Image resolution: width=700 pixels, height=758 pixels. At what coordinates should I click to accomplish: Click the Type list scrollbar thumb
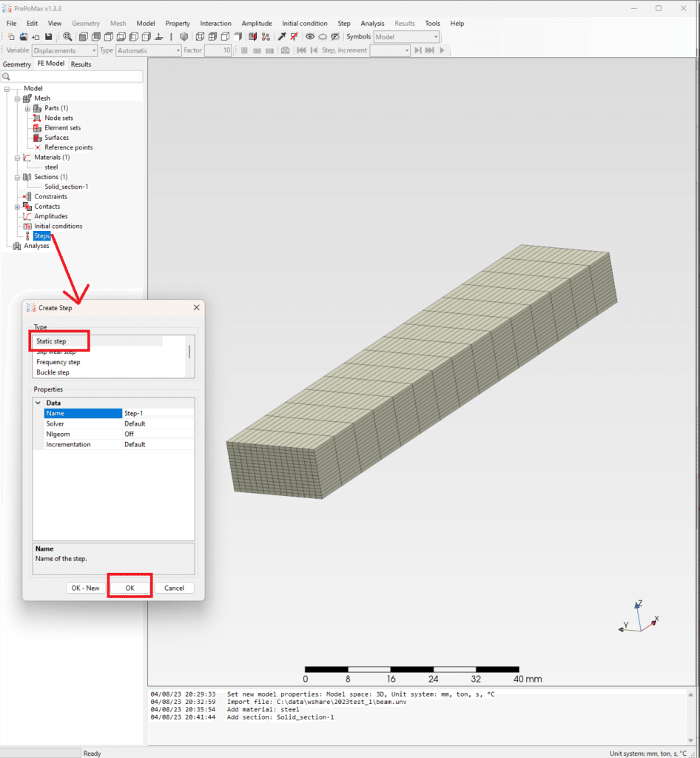(189, 352)
